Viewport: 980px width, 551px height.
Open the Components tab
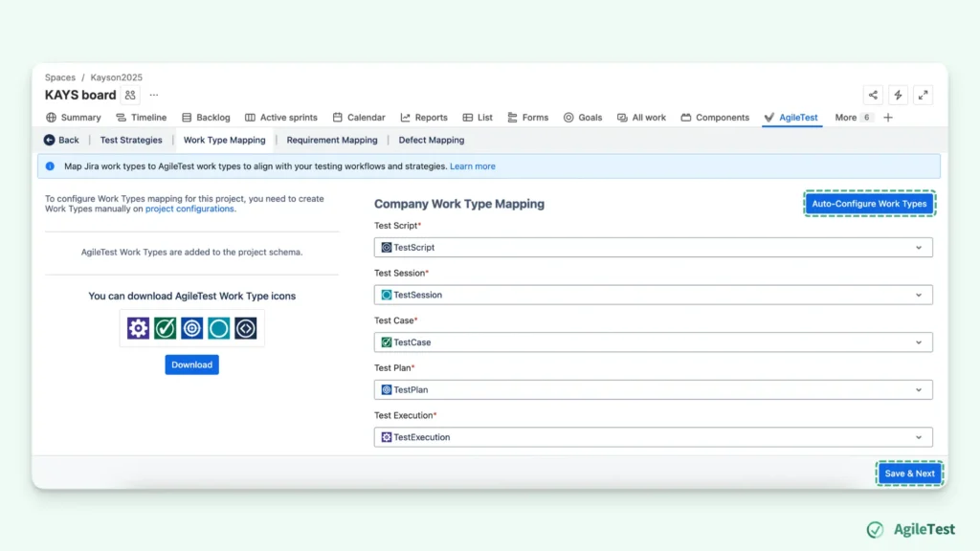(715, 118)
